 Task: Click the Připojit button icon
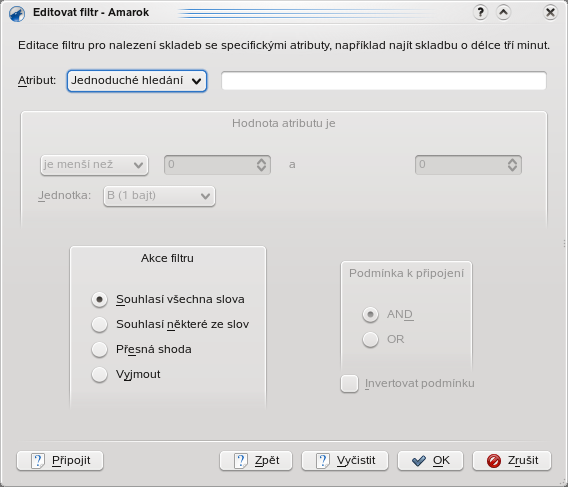[x=38, y=461]
